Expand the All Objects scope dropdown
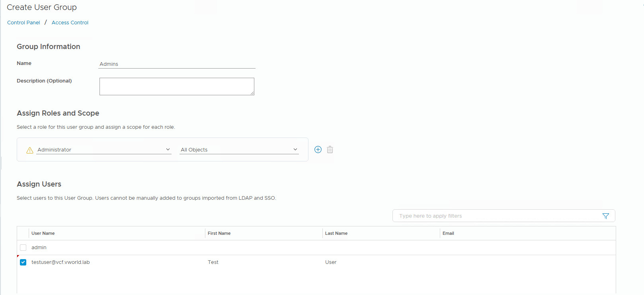 tap(239, 150)
